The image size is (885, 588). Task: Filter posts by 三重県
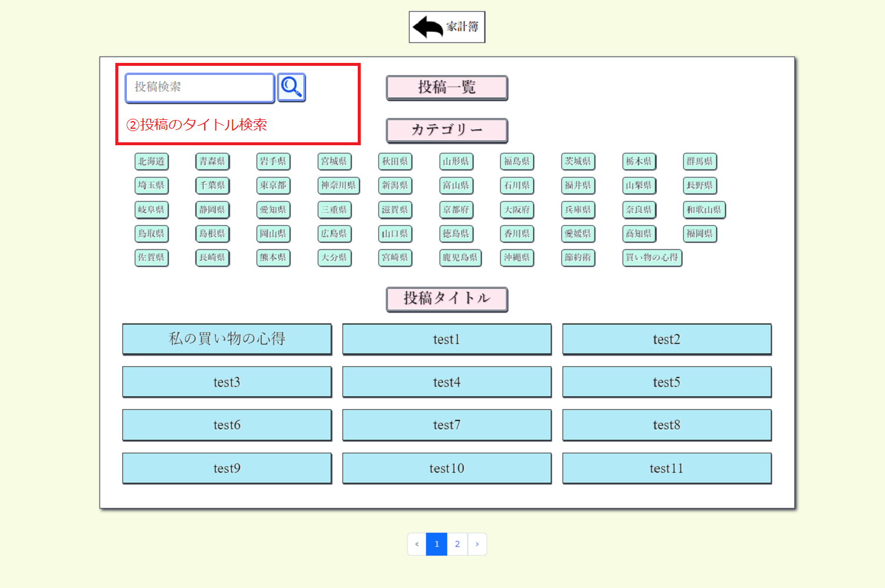coord(334,210)
